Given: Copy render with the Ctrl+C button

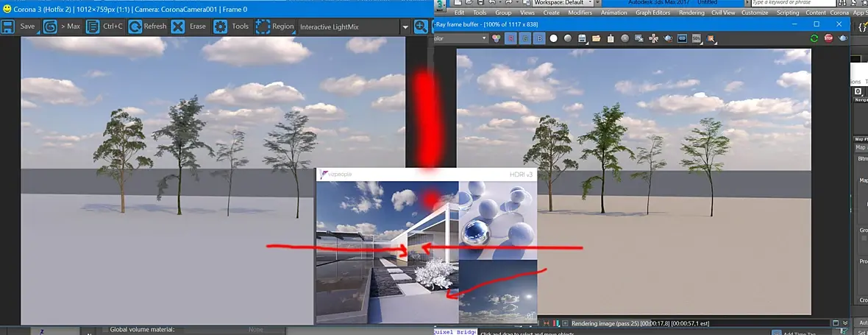Looking at the screenshot, I should (105, 26).
